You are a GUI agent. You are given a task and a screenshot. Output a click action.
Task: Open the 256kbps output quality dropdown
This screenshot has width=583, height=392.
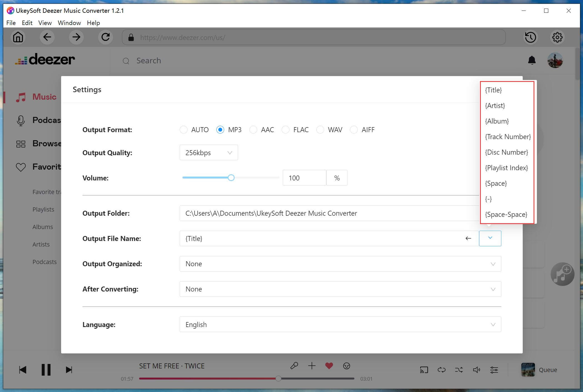point(209,152)
